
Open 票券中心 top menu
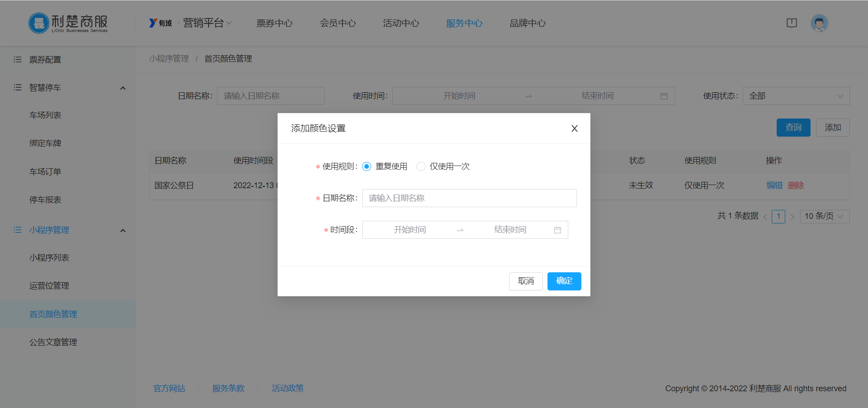click(274, 23)
